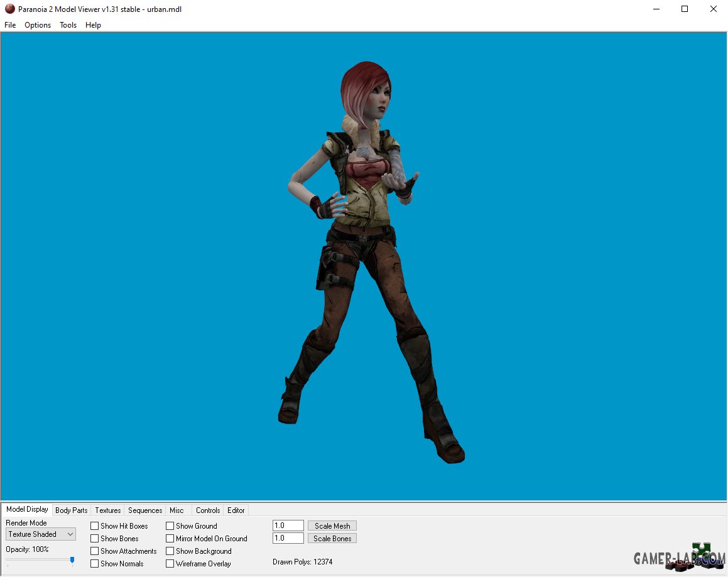
Task: Enable Show Attachments checkbox
Action: (x=95, y=551)
